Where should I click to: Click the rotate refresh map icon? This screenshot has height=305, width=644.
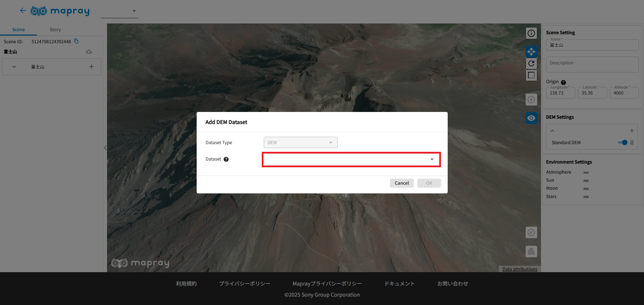point(531,63)
